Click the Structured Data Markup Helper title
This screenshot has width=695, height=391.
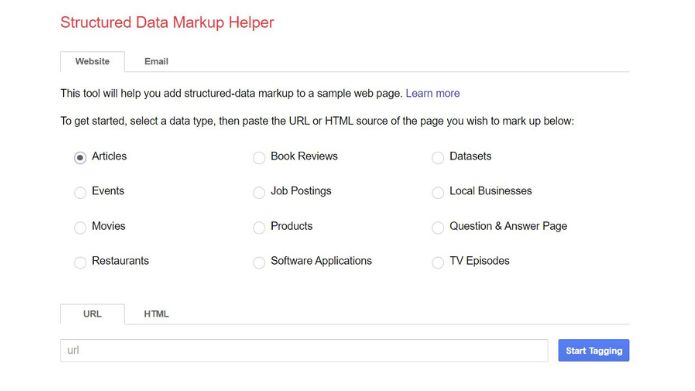click(x=167, y=23)
